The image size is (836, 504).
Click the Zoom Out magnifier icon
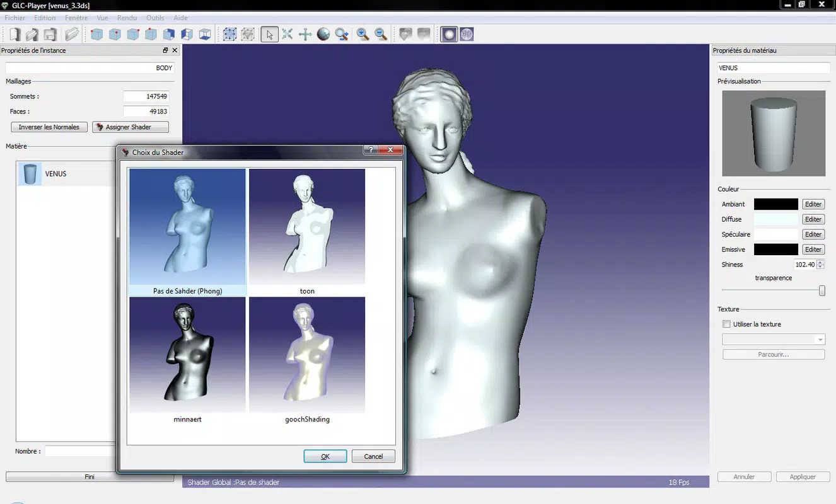[x=381, y=35]
